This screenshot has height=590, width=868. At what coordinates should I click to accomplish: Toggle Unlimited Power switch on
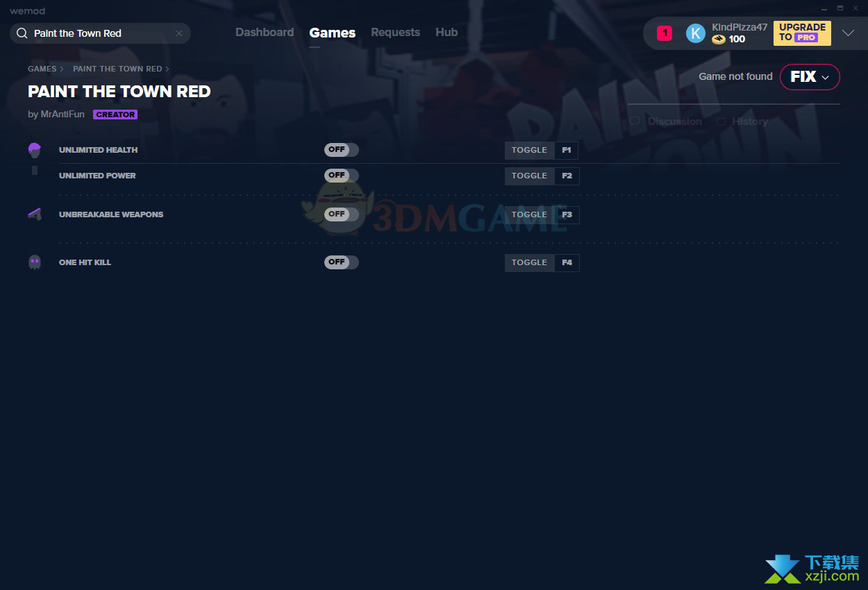click(x=342, y=176)
